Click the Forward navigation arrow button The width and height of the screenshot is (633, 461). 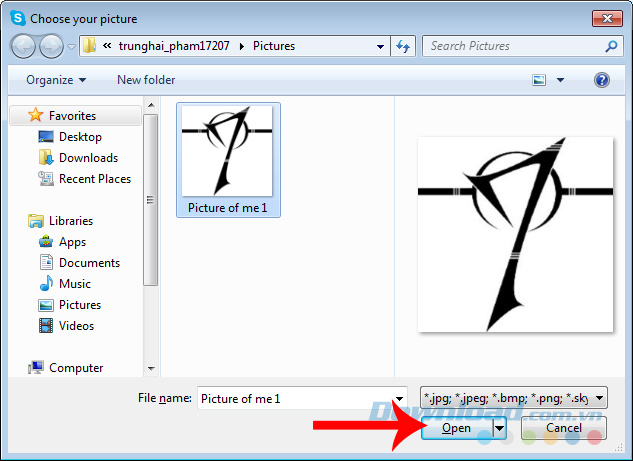tap(51, 46)
